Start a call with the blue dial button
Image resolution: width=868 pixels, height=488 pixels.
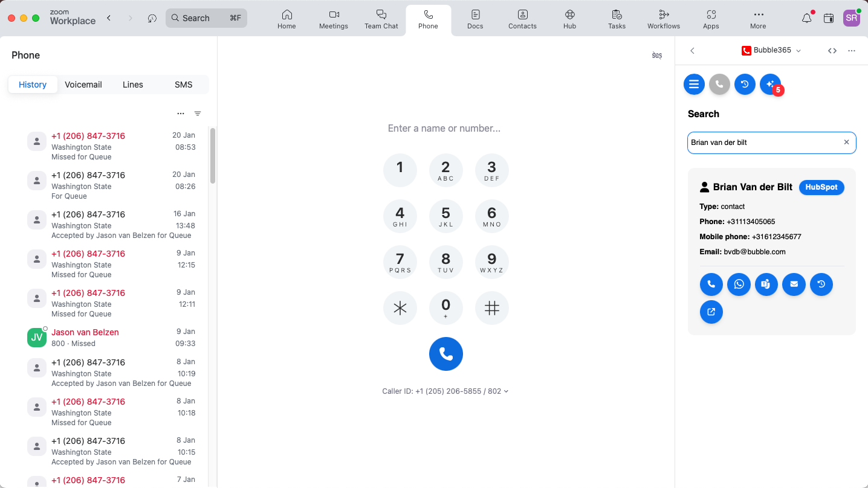446,354
